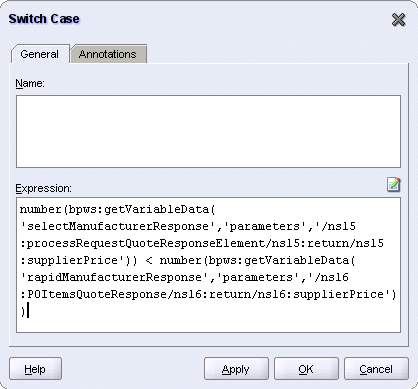Place cursor after the final closing parenthesis
The height and width of the screenshot is (389, 418).
click(26, 311)
